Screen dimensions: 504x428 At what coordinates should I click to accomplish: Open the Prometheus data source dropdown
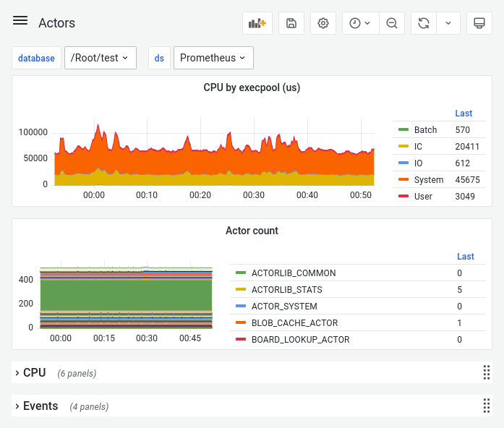point(213,58)
